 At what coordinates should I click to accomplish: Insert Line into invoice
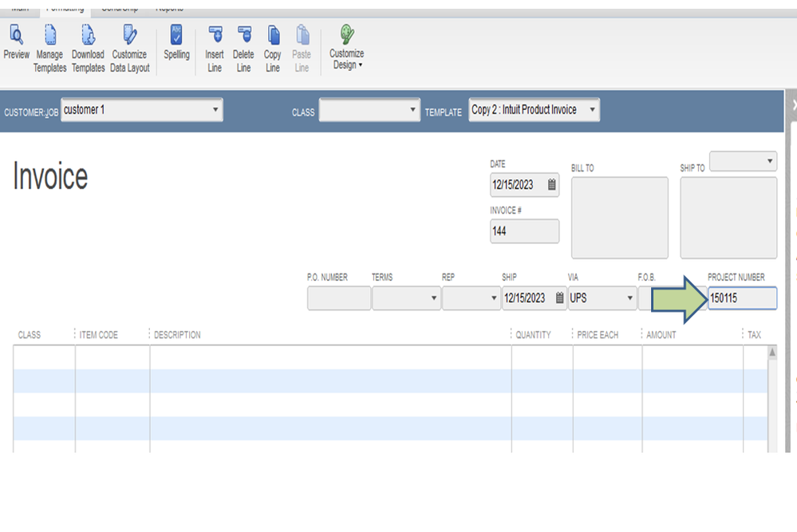click(x=215, y=49)
